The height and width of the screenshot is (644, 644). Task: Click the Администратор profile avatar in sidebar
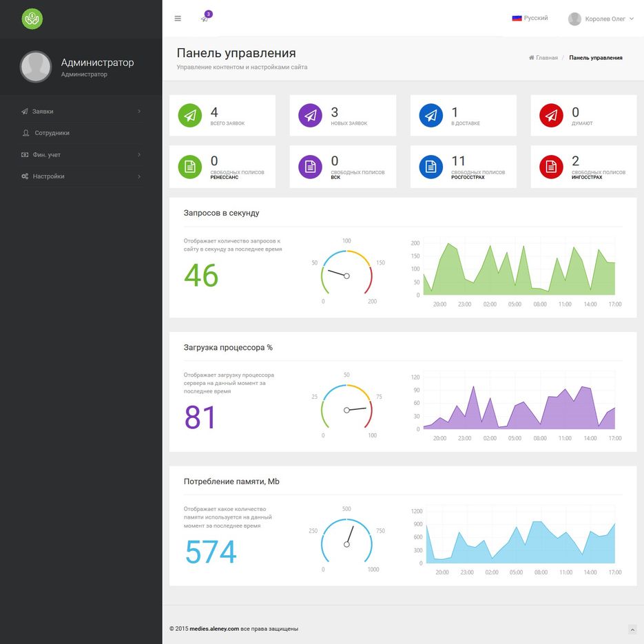(36, 67)
